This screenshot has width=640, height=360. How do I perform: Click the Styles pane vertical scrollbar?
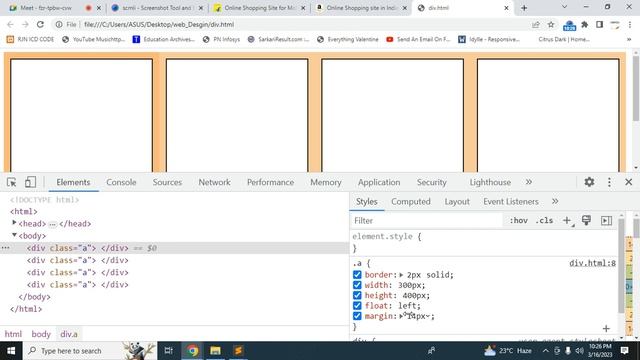(621, 265)
